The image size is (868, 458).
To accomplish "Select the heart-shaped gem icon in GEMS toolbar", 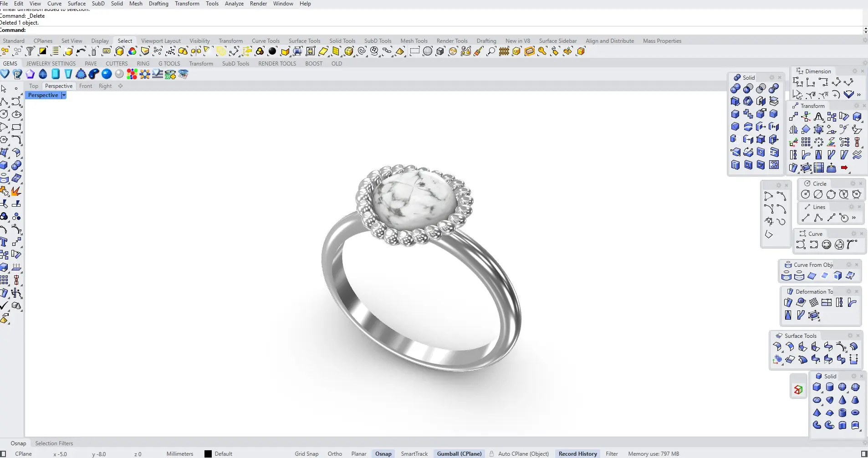I will 5,74.
